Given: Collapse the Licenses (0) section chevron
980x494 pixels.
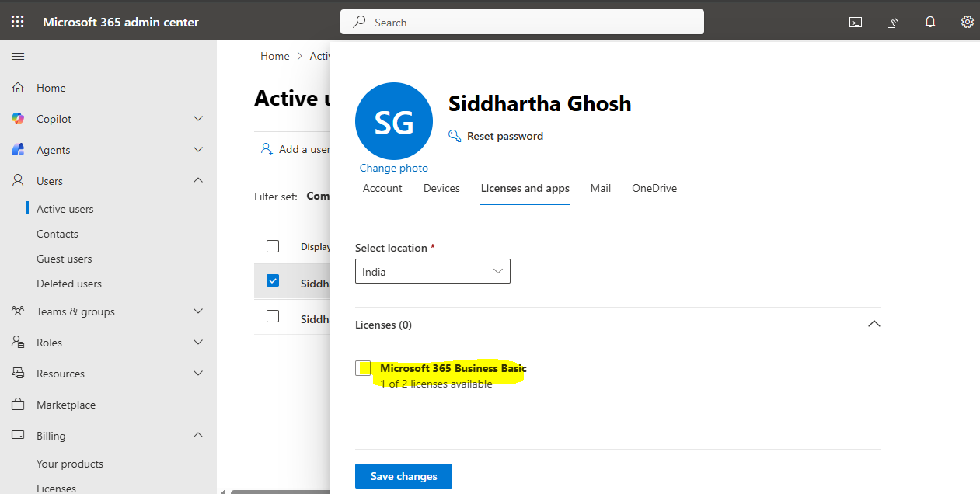Looking at the screenshot, I should tap(874, 324).
